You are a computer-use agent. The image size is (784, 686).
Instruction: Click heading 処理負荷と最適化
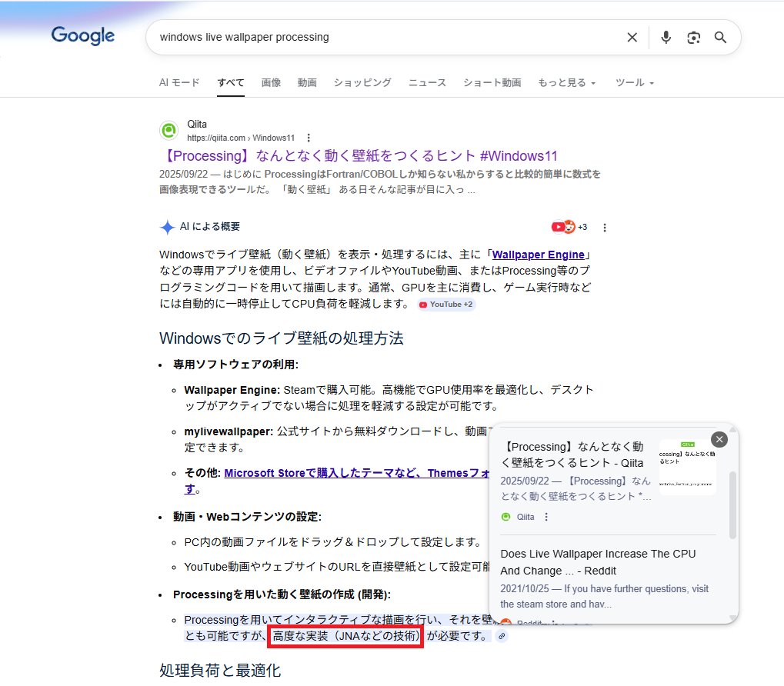tap(220, 671)
